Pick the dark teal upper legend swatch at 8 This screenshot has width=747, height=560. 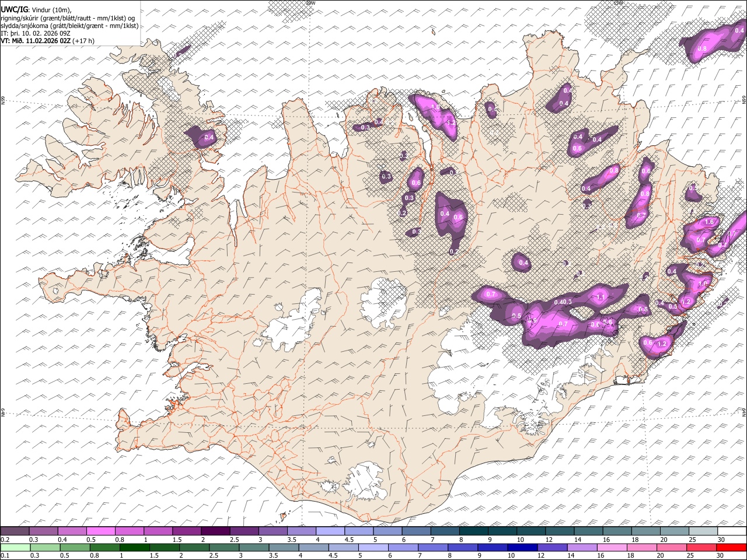coord(473,531)
